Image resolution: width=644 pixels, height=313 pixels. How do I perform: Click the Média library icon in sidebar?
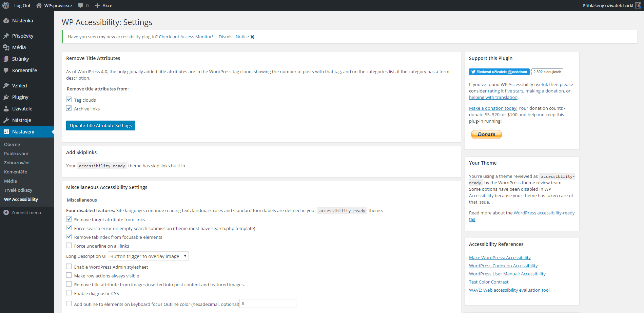click(6, 47)
